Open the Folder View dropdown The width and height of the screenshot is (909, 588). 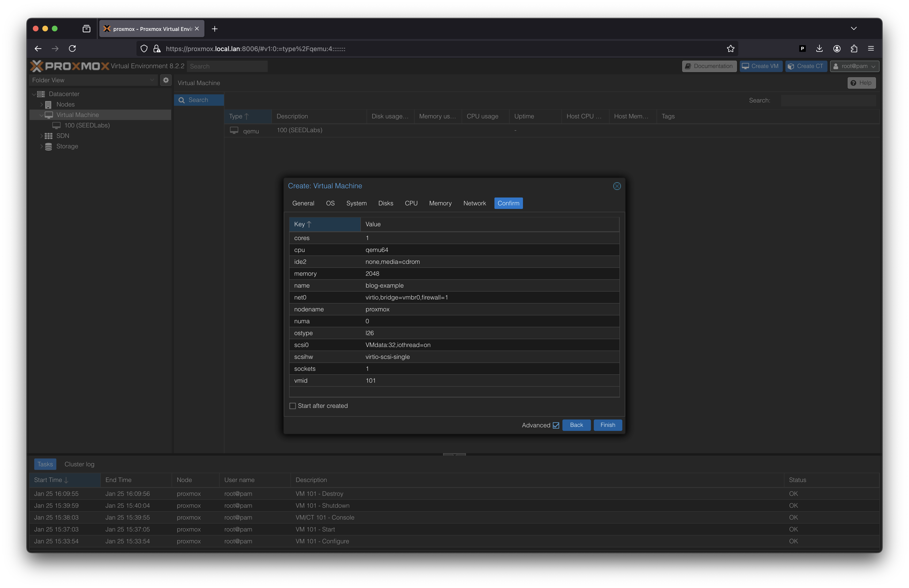[x=93, y=80]
